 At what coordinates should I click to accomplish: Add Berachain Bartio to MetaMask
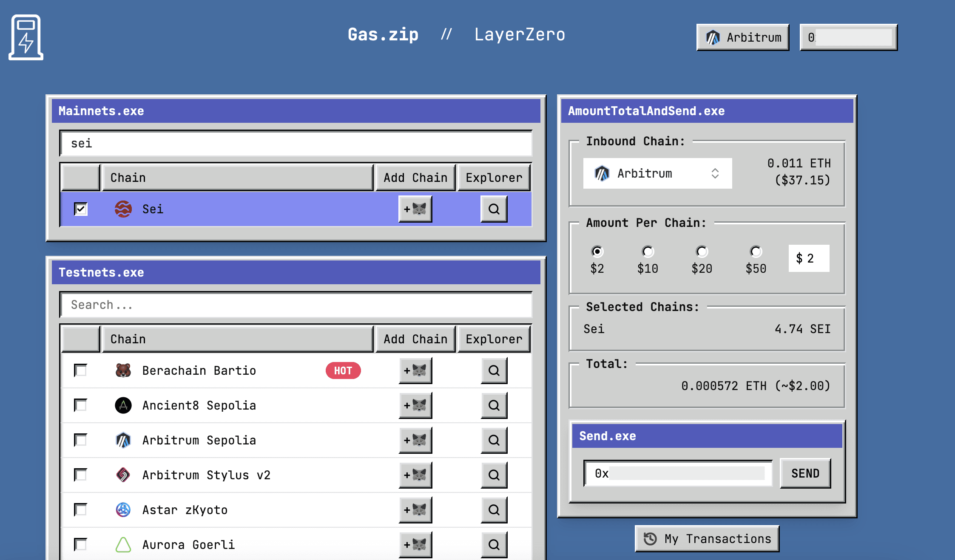pyautogui.click(x=415, y=371)
